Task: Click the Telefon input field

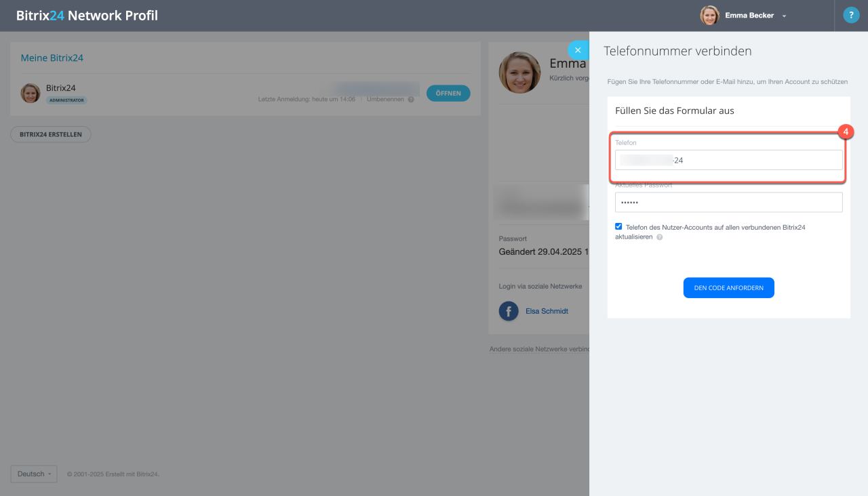Action: [728, 160]
